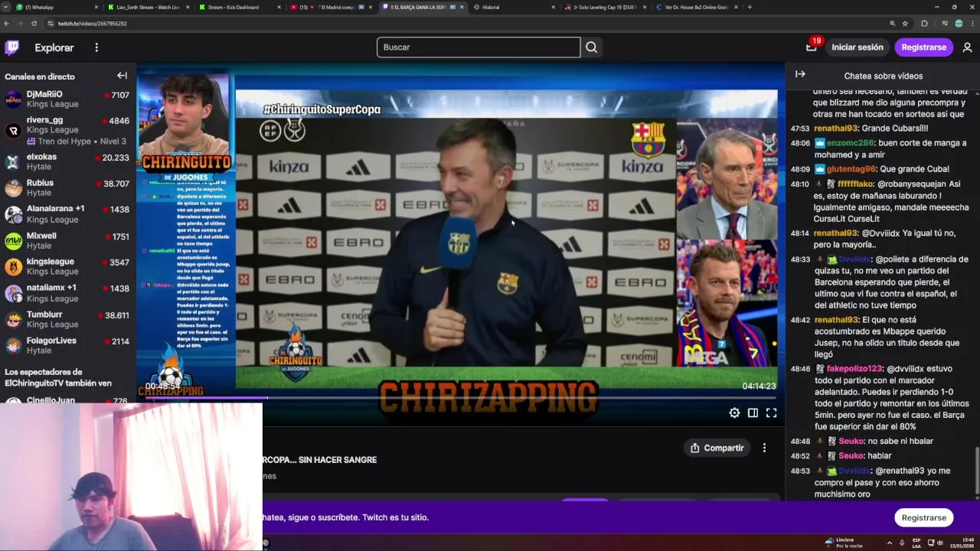Click username renathal93 at chat timestamp 47:53
The image size is (980, 551).
tap(836, 129)
